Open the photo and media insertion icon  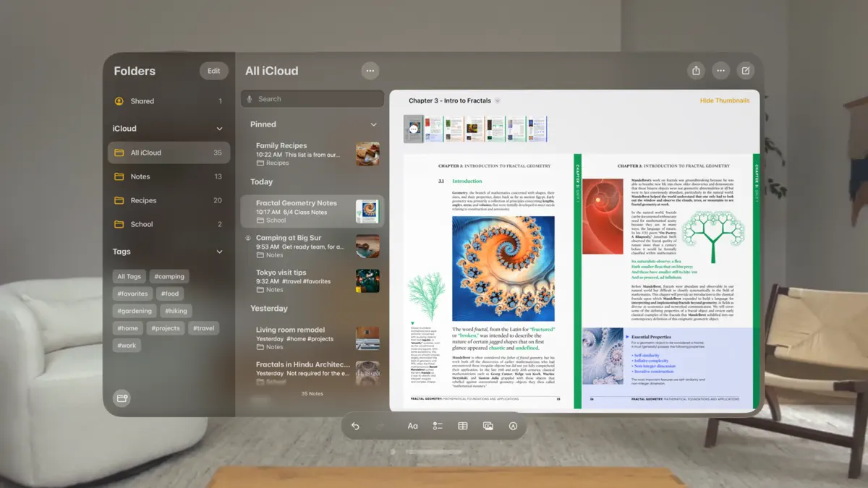point(488,426)
